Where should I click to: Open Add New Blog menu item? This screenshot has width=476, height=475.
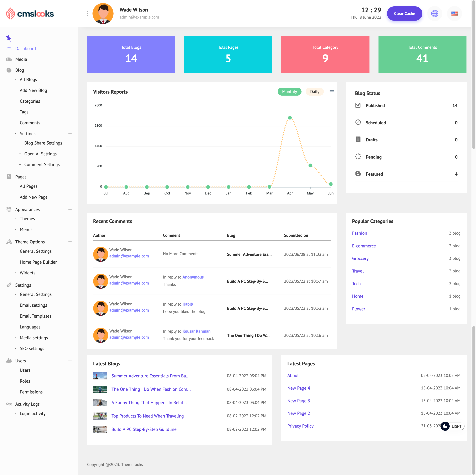click(33, 90)
